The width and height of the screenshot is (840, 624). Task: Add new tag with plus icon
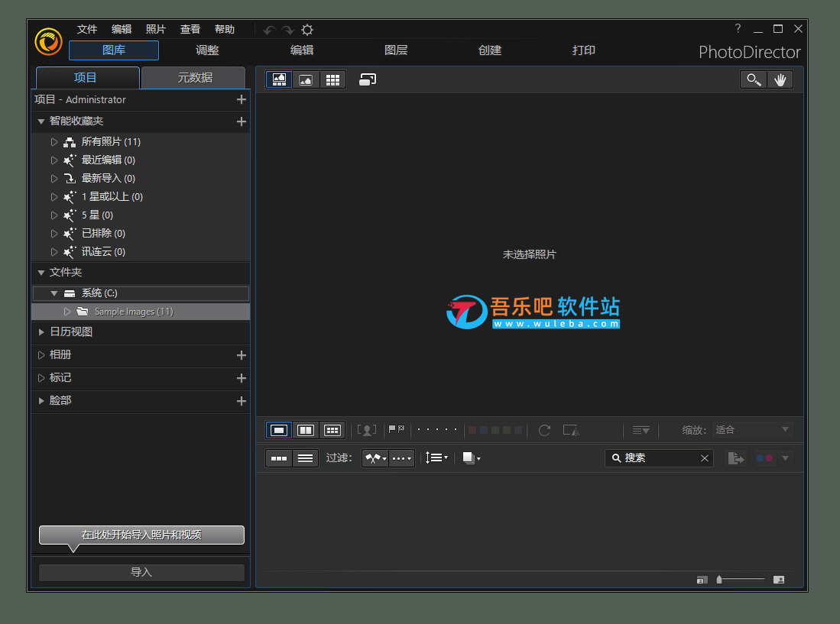[x=242, y=378]
